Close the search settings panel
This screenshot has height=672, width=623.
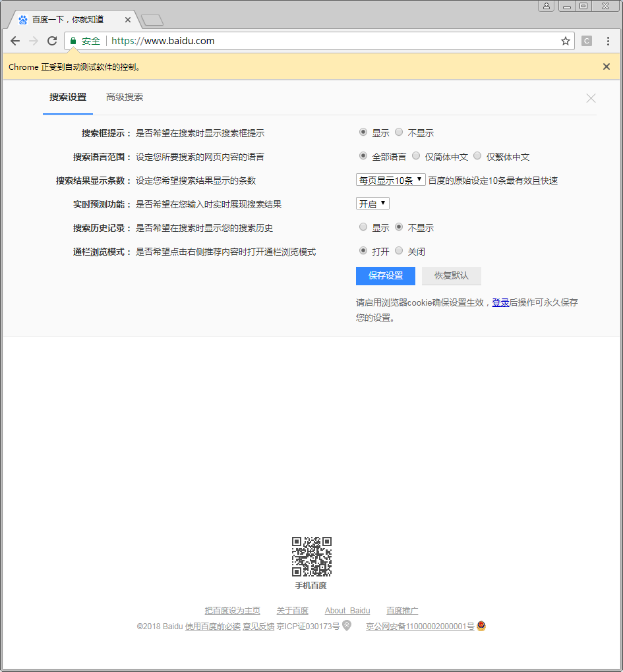[591, 98]
